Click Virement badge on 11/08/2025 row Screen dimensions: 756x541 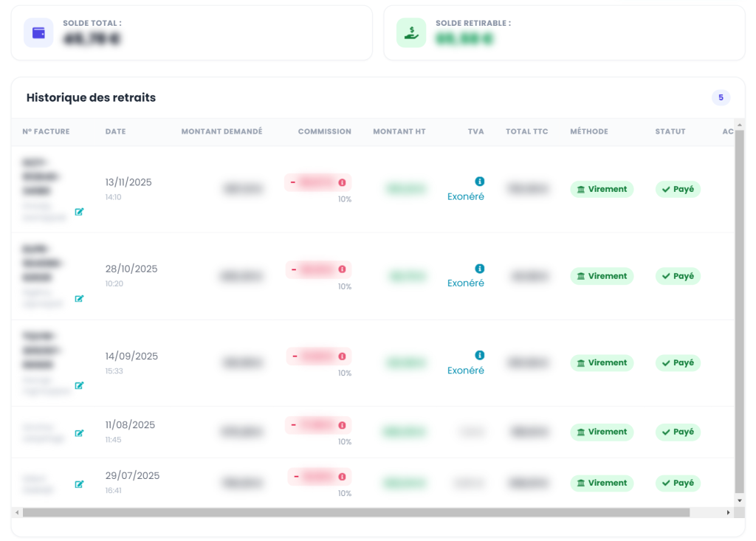pyautogui.click(x=602, y=432)
